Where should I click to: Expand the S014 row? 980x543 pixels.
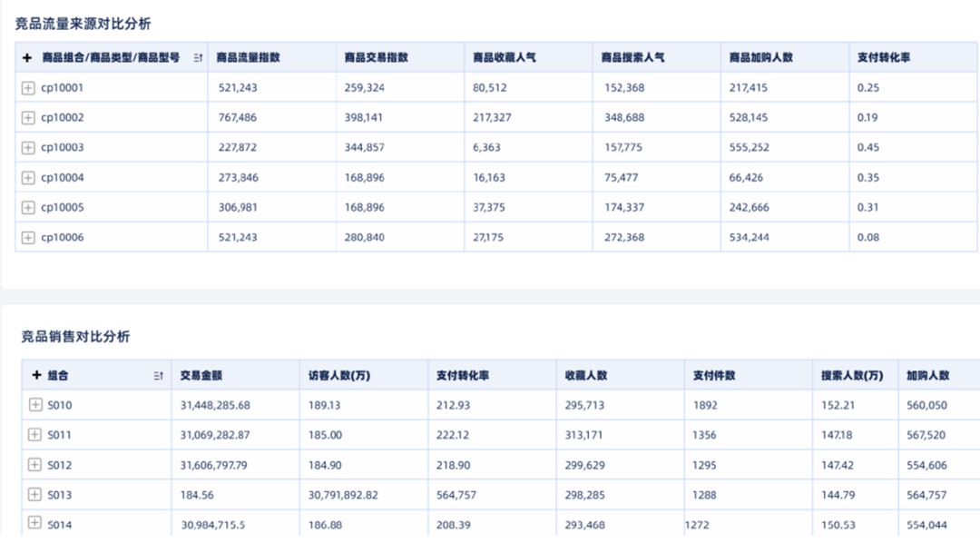(x=35, y=522)
